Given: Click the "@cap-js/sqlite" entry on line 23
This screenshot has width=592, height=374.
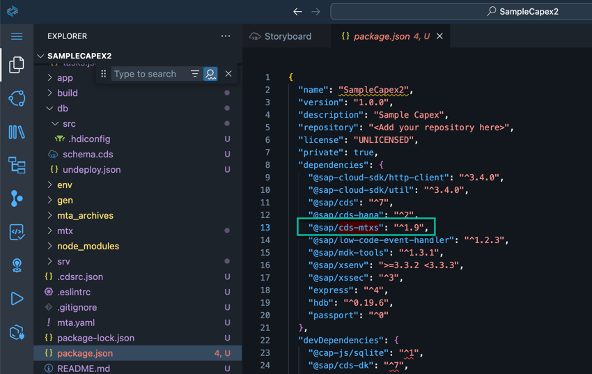Looking at the screenshot, I should [348, 353].
